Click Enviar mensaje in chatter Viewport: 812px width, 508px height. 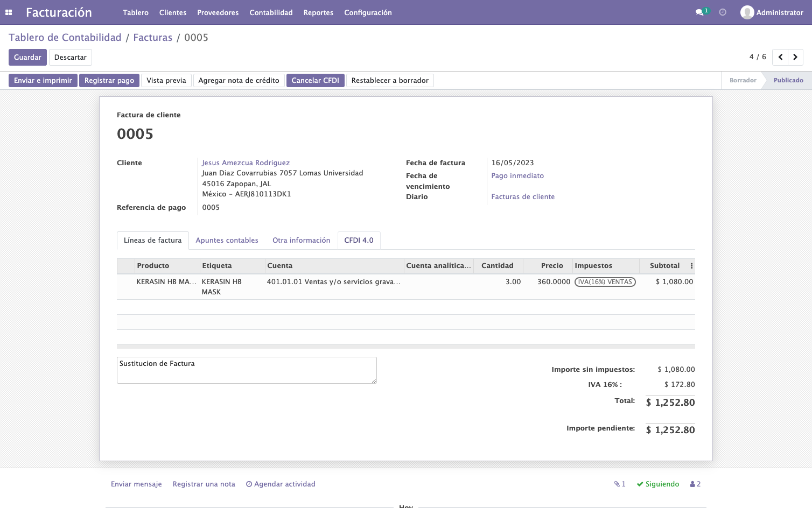(x=136, y=484)
